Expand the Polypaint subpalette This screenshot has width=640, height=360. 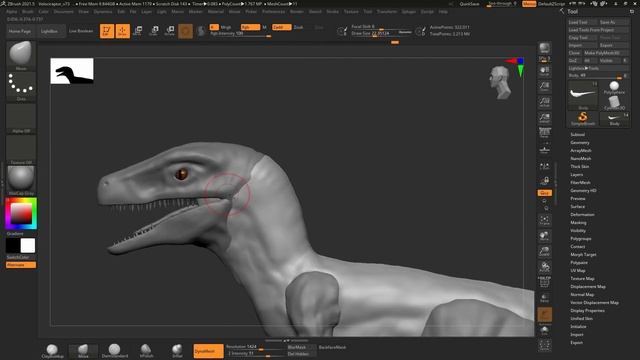579,263
